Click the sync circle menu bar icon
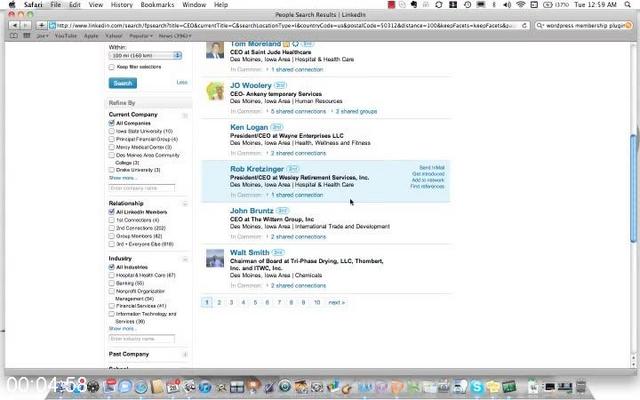This screenshot has height=400, width=640. pos(439,5)
